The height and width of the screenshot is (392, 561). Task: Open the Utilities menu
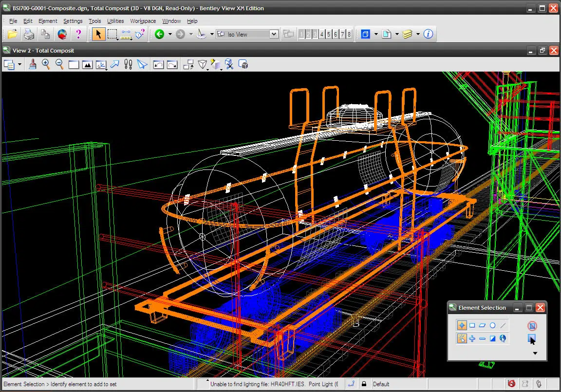pos(115,21)
